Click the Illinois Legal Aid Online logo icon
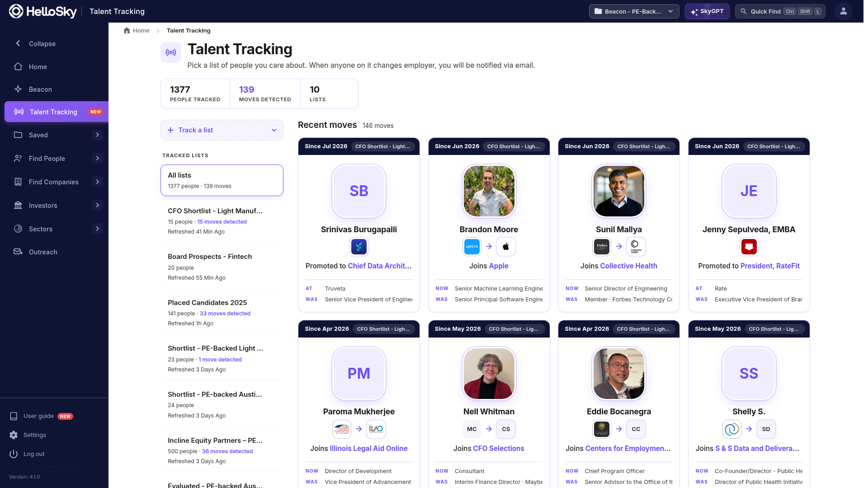Viewport: 868px width, 488px height. pos(376,429)
